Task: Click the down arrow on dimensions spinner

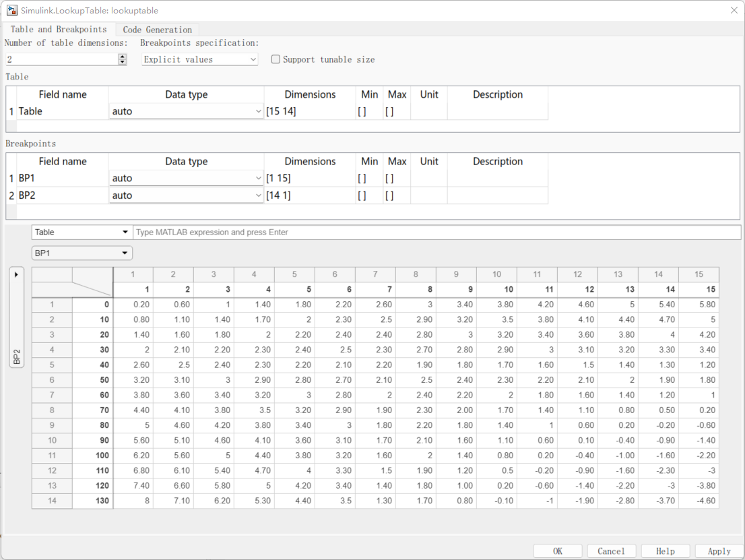Action: point(122,62)
